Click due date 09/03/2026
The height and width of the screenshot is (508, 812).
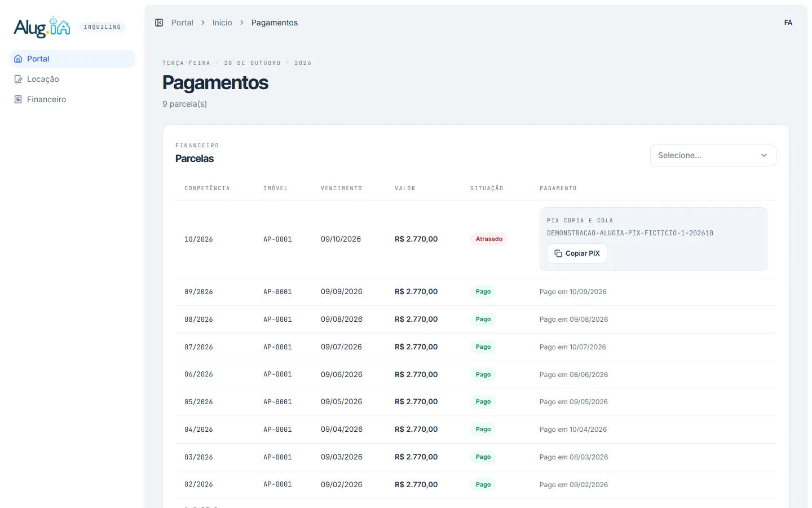click(x=342, y=457)
